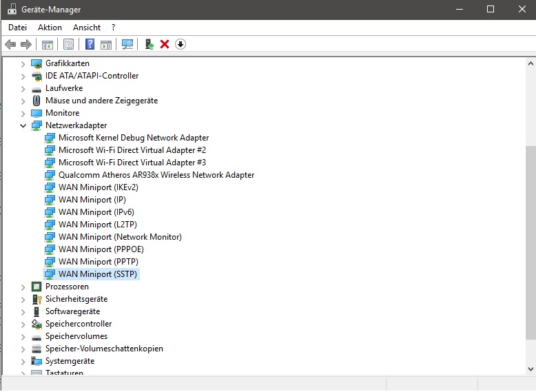Click the disable device down-arrow icon
This screenshot has height=392, width=536.
click(181, 44)
